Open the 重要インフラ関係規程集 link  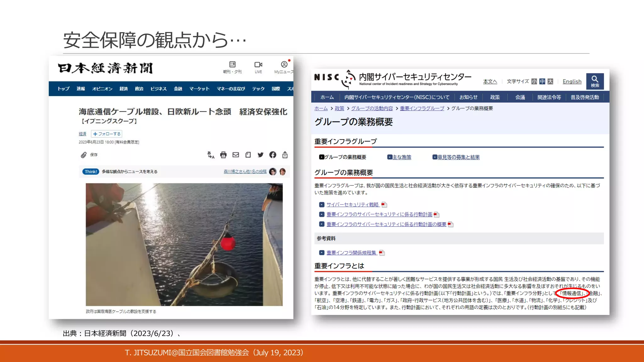coord(351,253)
